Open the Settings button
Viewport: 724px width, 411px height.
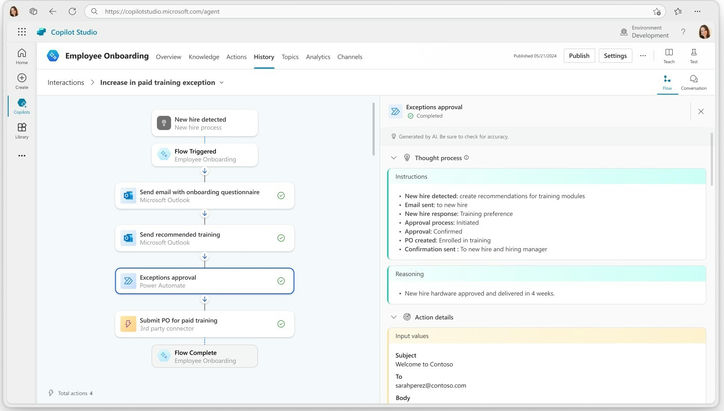click(x=615, y=56)
